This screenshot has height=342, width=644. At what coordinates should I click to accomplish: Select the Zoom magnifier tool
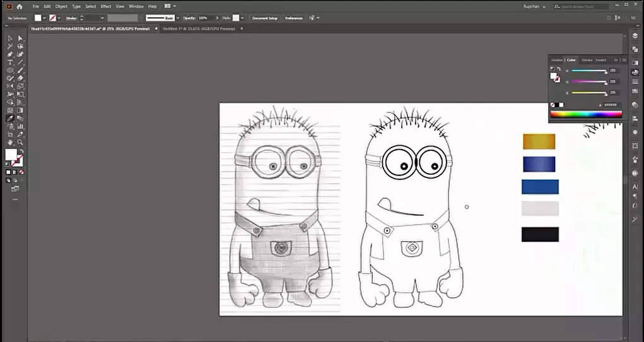coord(20,142)
